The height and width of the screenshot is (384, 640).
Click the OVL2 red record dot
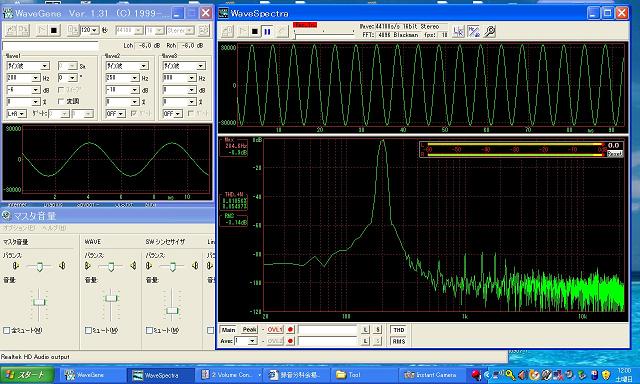click(x=290, y=341)
